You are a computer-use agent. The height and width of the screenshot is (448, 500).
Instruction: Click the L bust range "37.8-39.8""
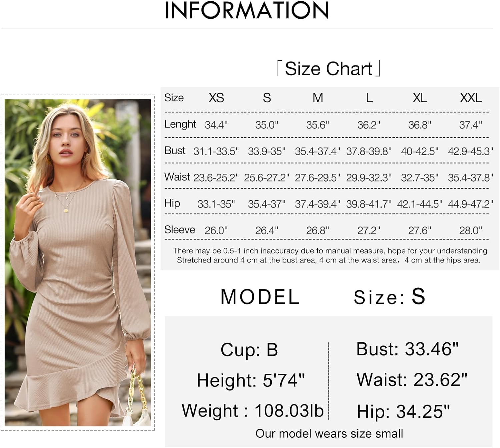pos(369,151)
